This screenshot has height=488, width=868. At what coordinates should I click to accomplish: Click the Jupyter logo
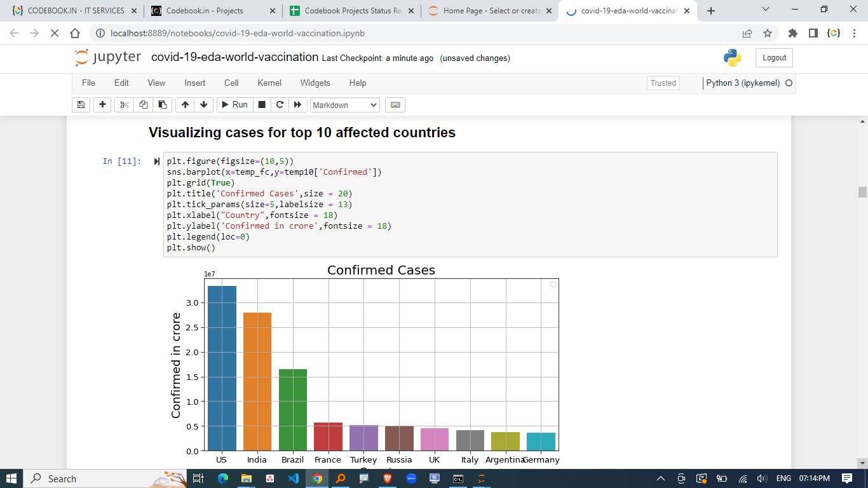click(x=108, y=57)
